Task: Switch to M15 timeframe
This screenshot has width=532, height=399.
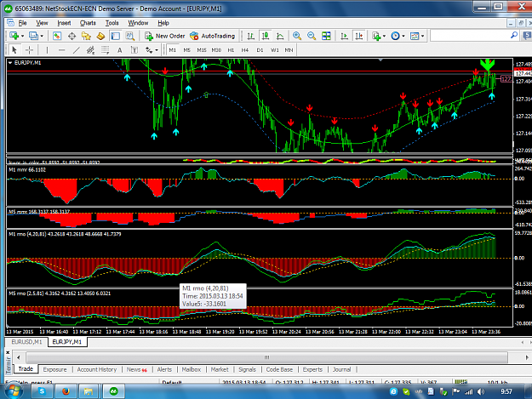Action: coord(202,50)
